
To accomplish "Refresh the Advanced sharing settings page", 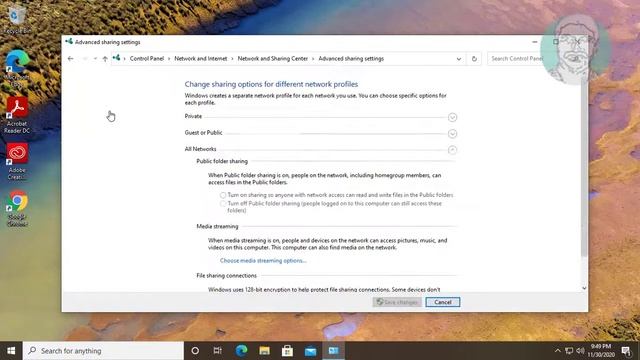I will tap(474, 59).
